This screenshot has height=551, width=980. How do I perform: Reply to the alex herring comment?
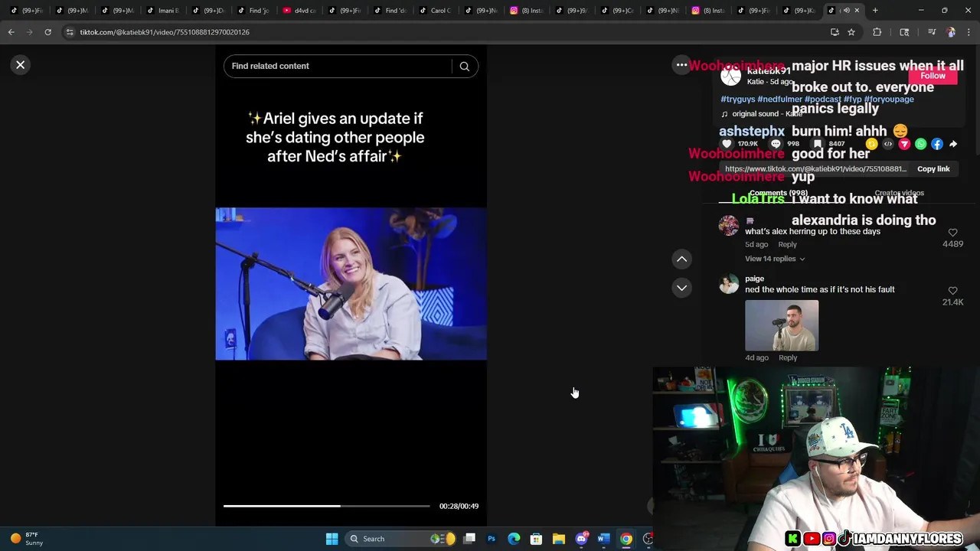coord(787,245)
